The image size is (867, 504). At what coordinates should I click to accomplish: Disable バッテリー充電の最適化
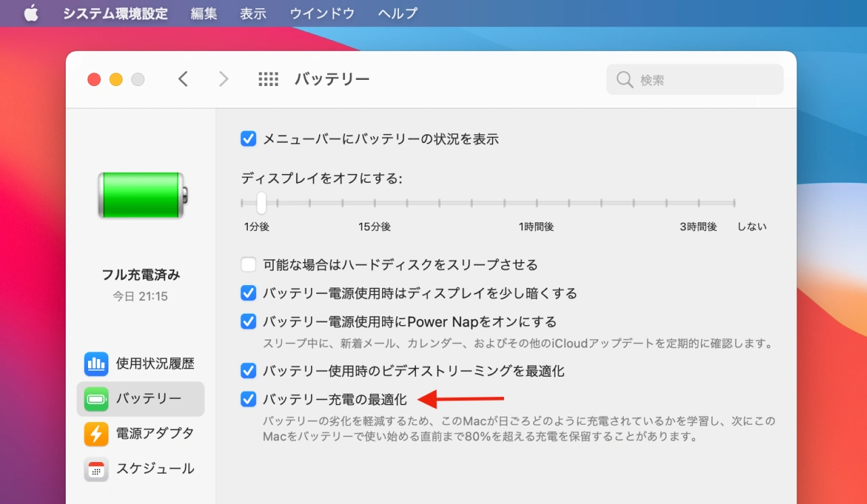pos(248,399)
